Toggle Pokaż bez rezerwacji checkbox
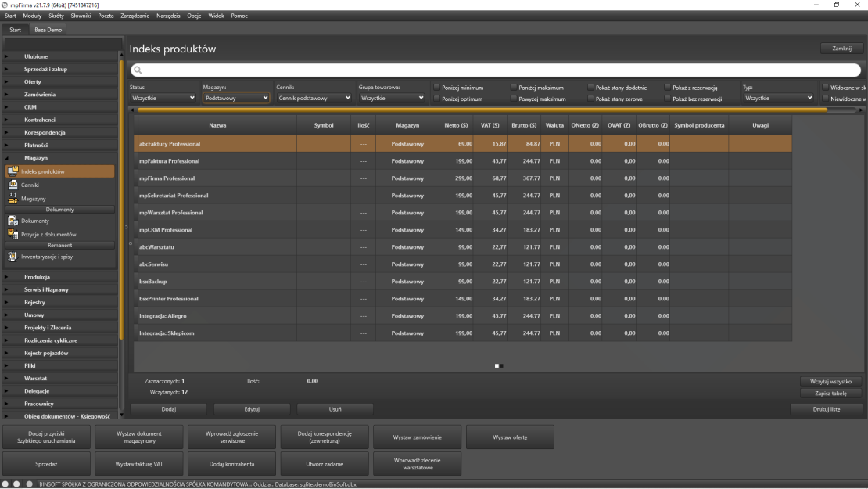The image size is (868, 489). tap(668, 99)
